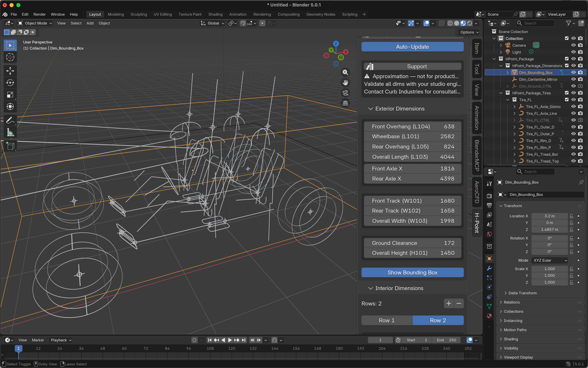Uncheck the HPoint_Package_Tires checkbox
The height and width of the screenshot is (368, 588).
(567, 93)
